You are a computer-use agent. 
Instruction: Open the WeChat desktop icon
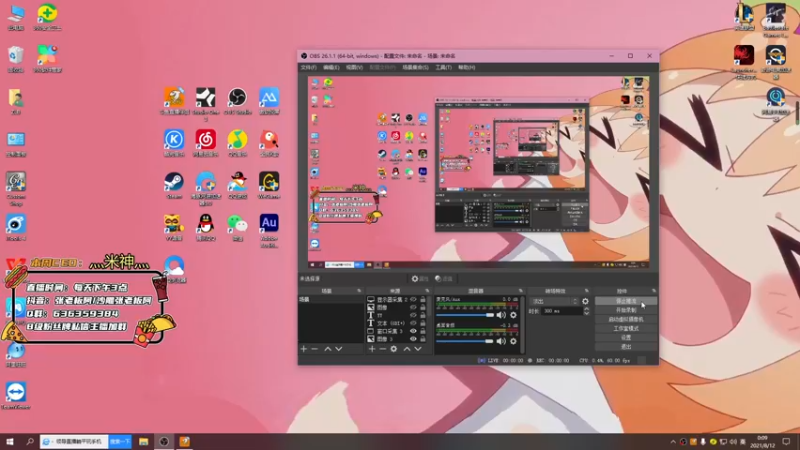(x=237, y=227)
